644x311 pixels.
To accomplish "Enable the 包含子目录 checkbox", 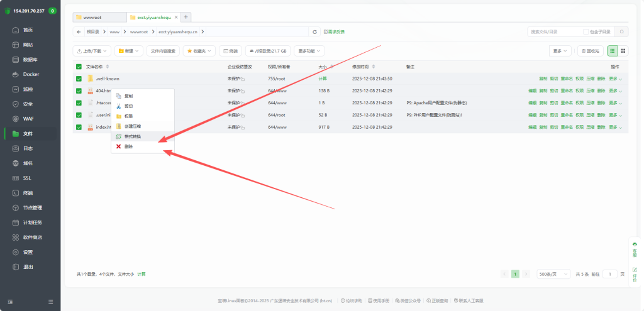I will (586, 31).
